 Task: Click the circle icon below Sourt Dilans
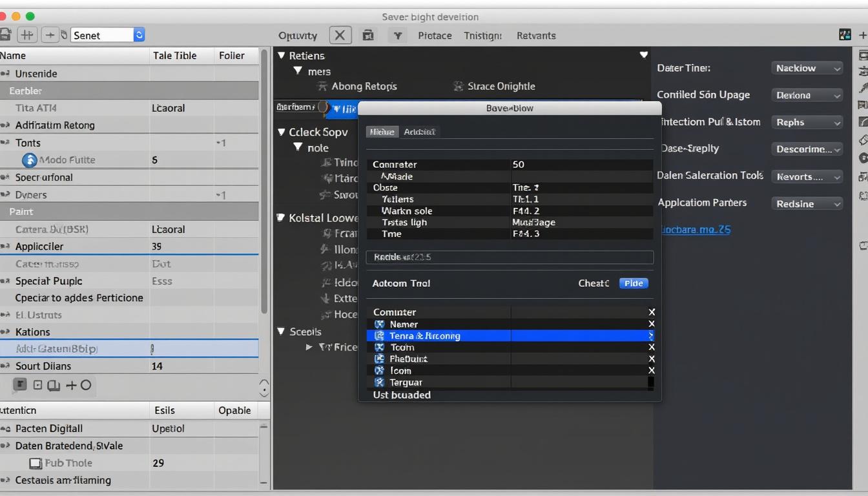click(x=85, y=386)
